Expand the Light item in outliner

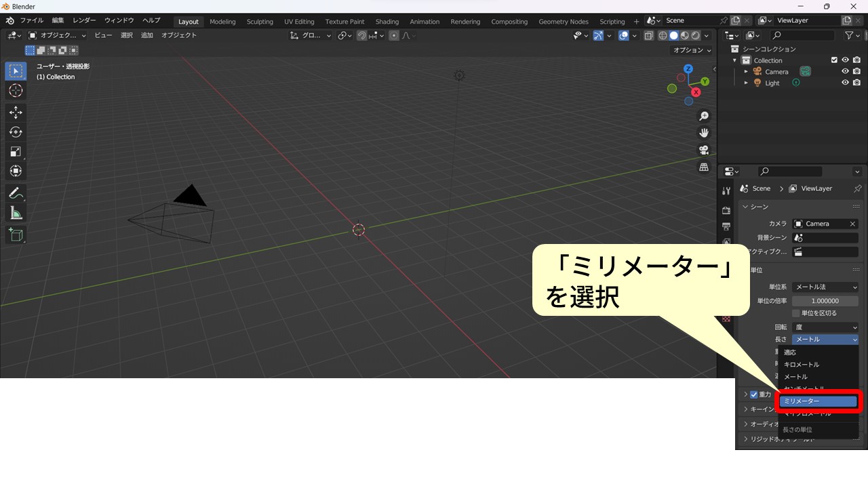coord(746,83)
